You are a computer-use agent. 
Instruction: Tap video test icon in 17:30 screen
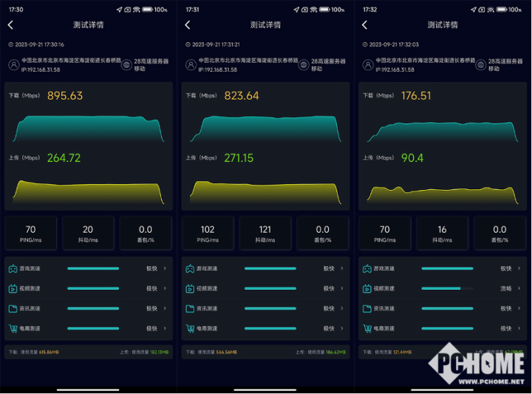[13, 289]
